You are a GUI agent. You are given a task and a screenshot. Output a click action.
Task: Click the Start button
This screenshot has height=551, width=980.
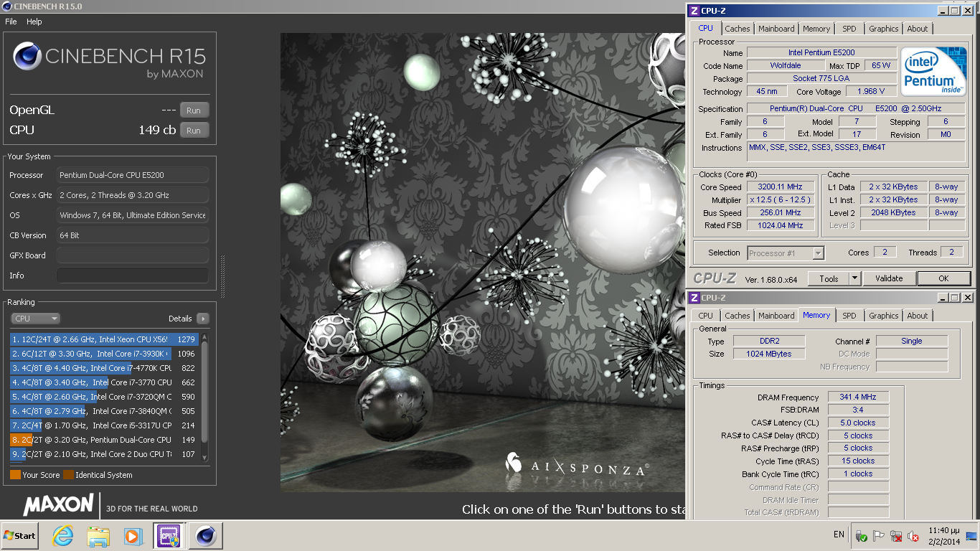[x=19, y=536]
